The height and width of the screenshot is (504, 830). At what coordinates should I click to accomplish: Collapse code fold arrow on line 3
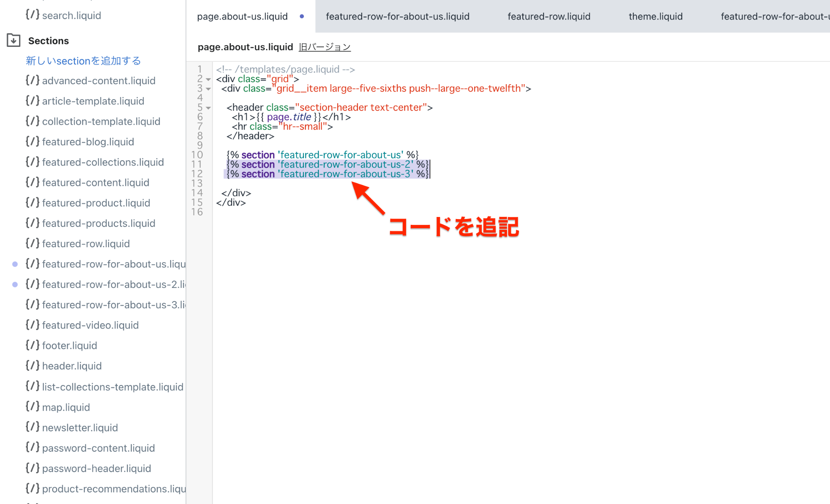point(208,89)
